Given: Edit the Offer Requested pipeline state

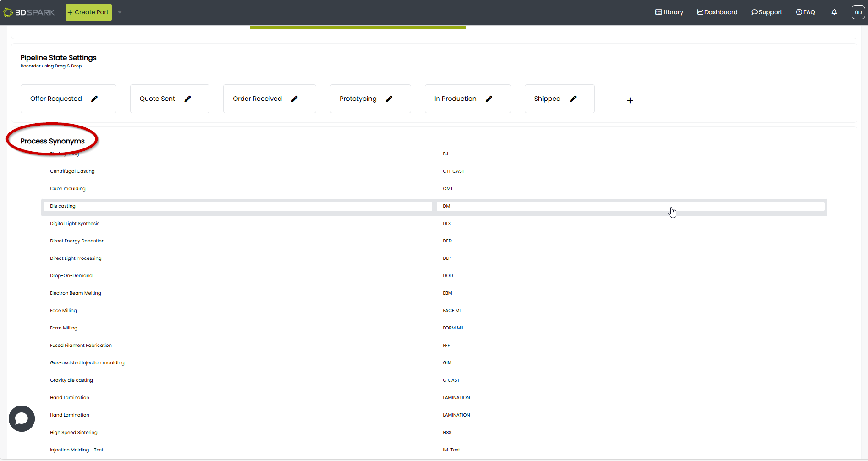Looking at the screenshot, I should pyautogui.click(x=94, y=99).
